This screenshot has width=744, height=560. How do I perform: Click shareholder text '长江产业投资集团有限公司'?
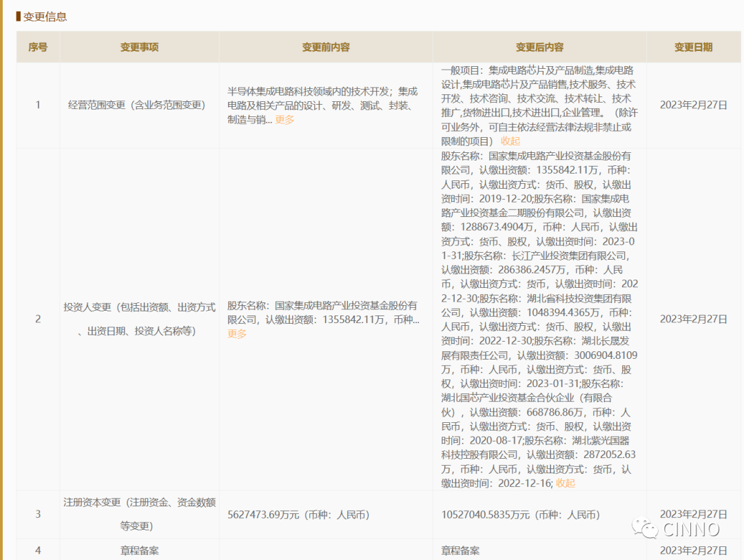point(569,256)
